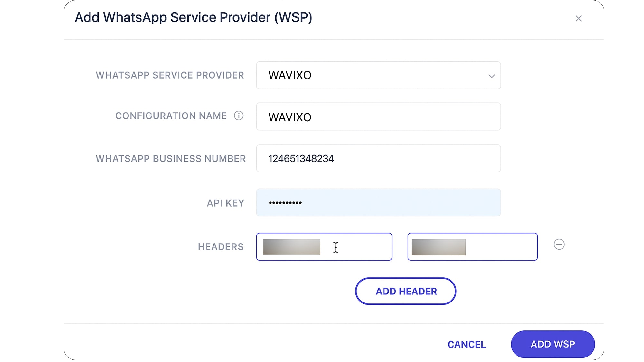The width and height of the screenshot is (644, 362).
Task: Click the second Headers value input box
Action: click(x=499, y=247)
